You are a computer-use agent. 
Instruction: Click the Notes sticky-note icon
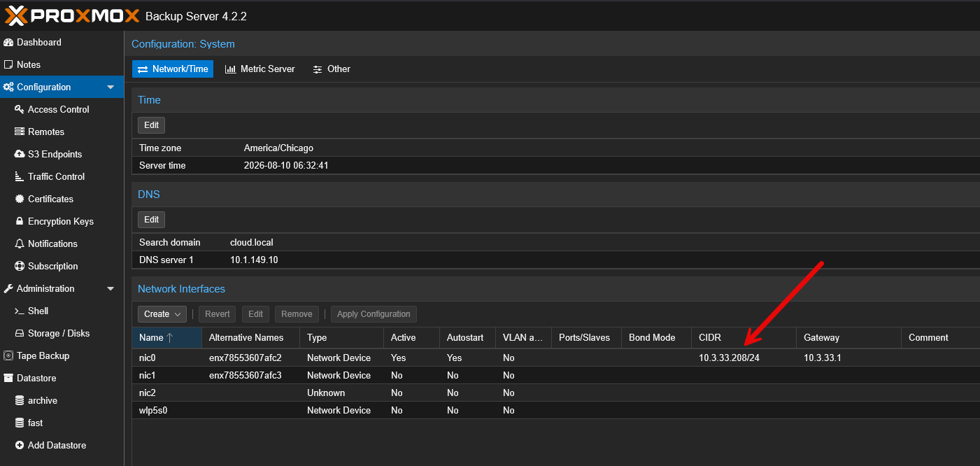8,64
